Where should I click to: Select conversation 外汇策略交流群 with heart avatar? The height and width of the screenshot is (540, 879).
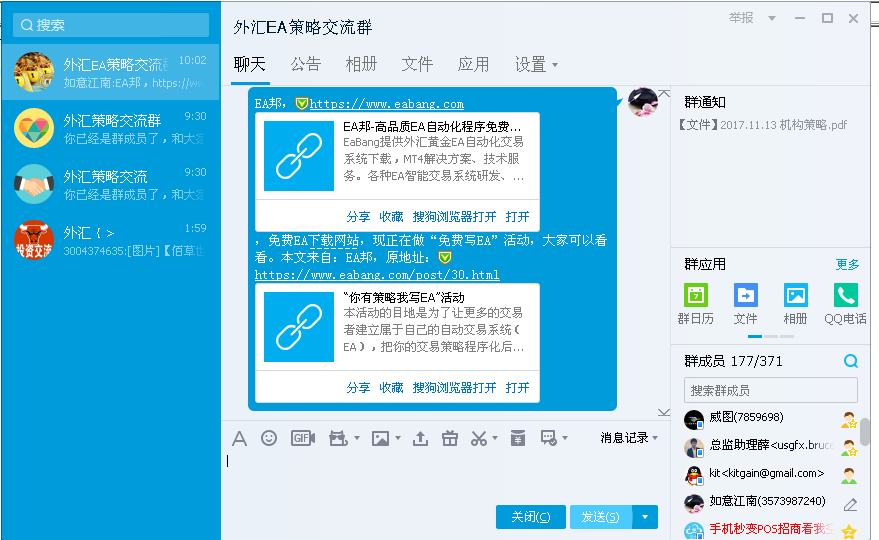[x=110, y=128]
